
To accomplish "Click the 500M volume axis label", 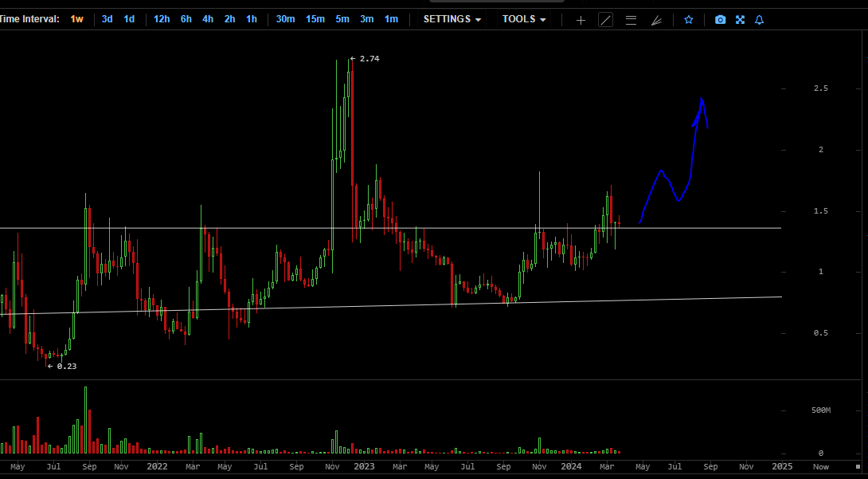I will pos(821,410).
